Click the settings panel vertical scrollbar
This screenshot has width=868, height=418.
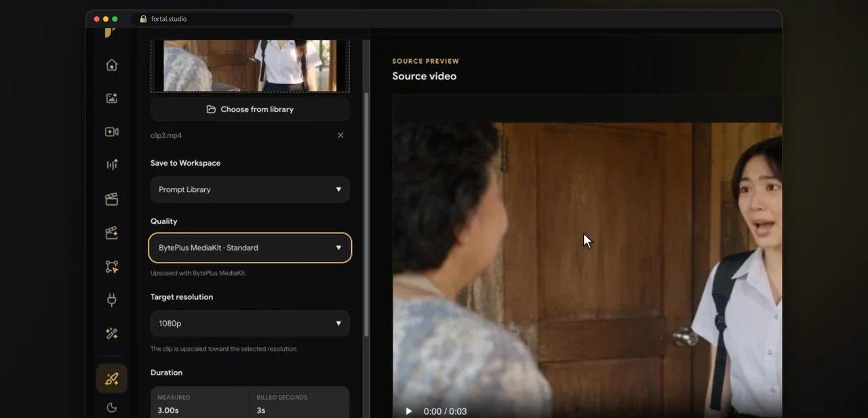[x=367, y=214]
